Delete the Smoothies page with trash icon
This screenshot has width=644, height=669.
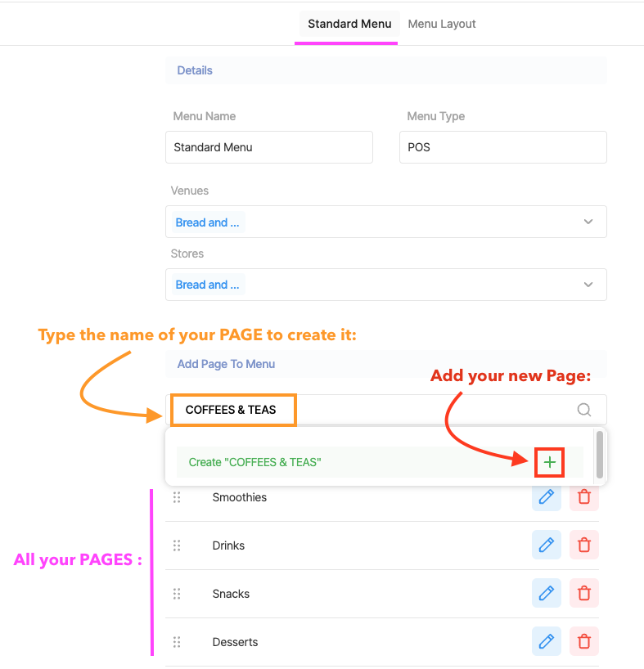click(583, 497)
